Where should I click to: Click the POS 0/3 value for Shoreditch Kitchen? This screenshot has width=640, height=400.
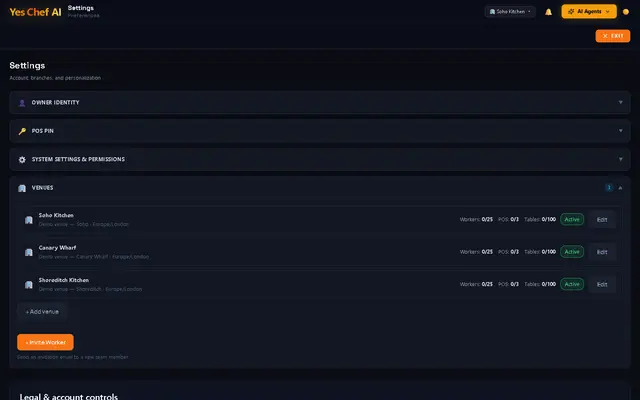514,284
